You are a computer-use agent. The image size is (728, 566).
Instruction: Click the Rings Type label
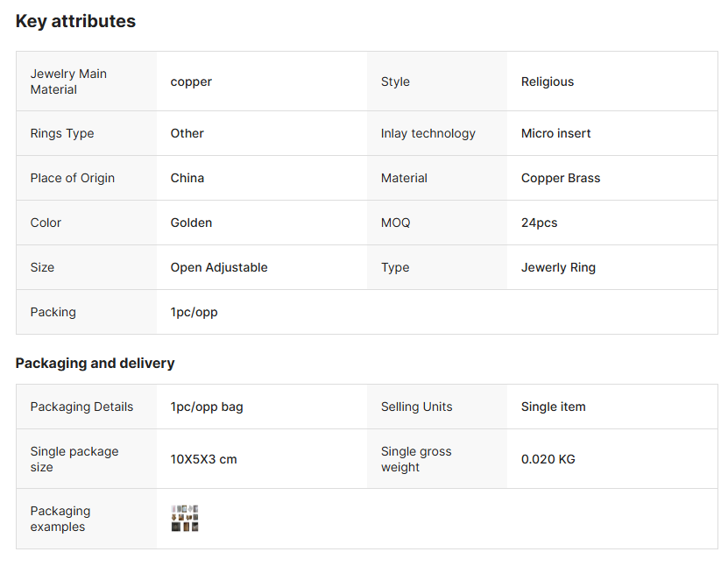point(62,133)
